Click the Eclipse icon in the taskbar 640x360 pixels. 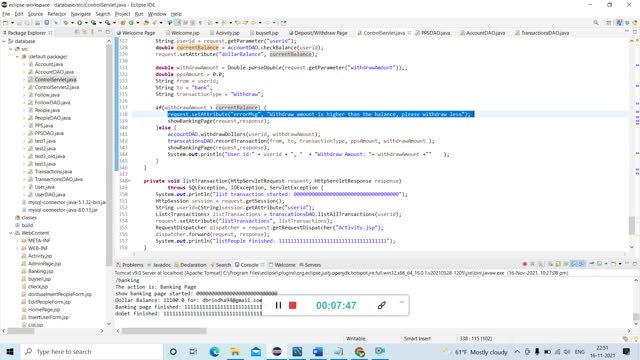(x=277, y=351)
